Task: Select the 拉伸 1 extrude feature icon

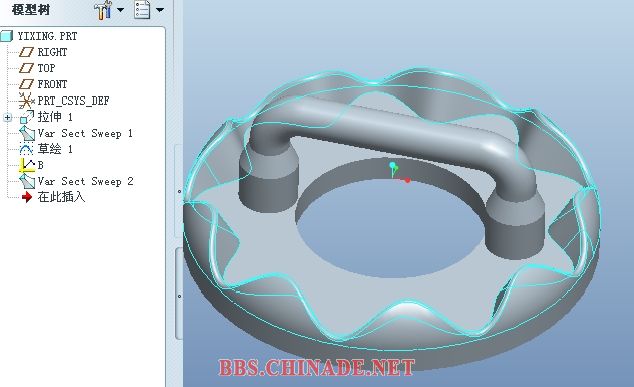Action: click(x=27, y=117)
